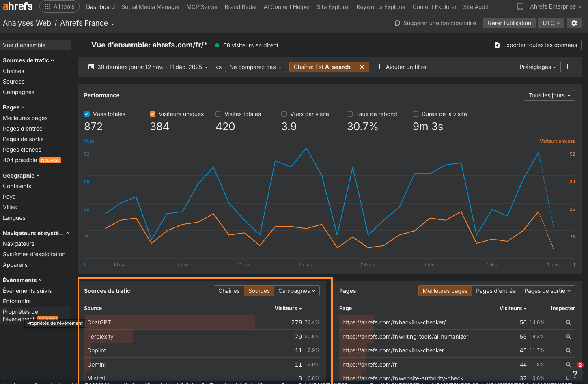This screenshot has height=384, width=588.
Task: Enable the Visites totales checkbox
Action: pos(218,114)
